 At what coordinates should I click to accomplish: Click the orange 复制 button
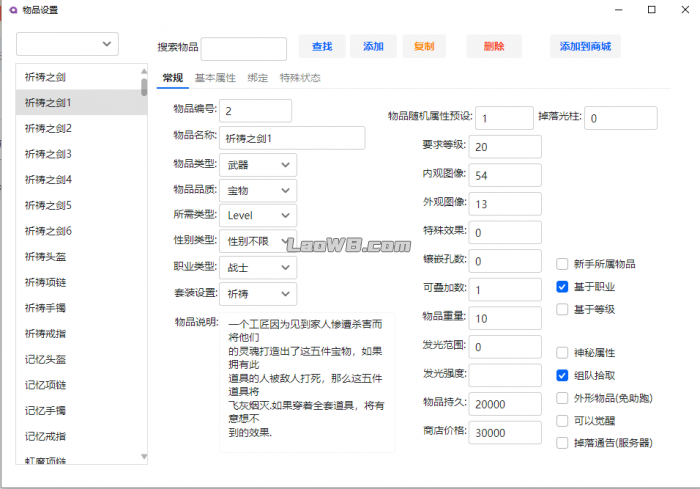pyautogui.click(x=424, y=46)
